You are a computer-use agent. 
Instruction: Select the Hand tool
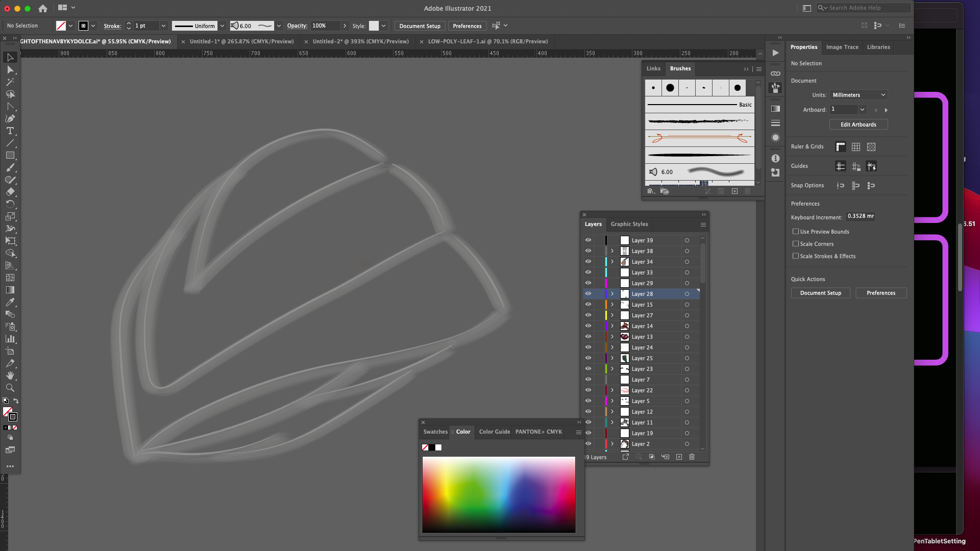coord(10,375)
